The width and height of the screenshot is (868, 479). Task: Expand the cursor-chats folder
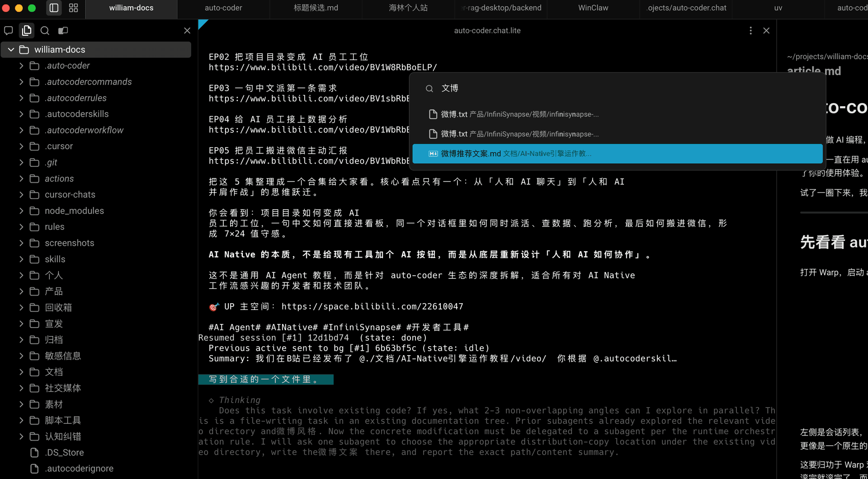[21, 195]
